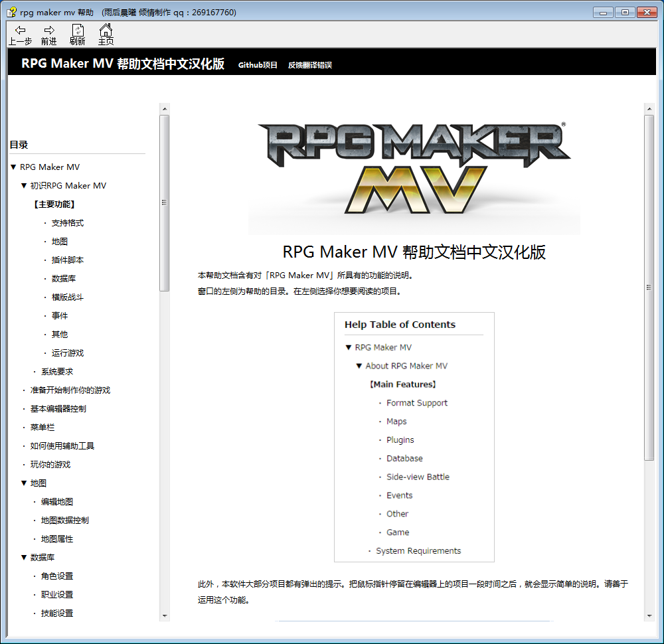
Task: Open the Github项目 link in the header
Action: point(258,65)
